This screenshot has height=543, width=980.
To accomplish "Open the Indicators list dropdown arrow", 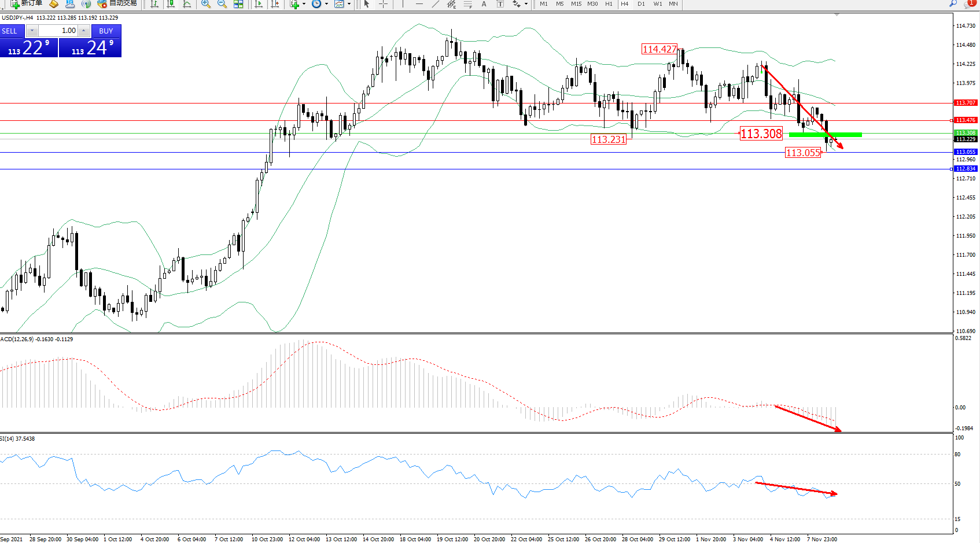I will [x=304, y=4].
